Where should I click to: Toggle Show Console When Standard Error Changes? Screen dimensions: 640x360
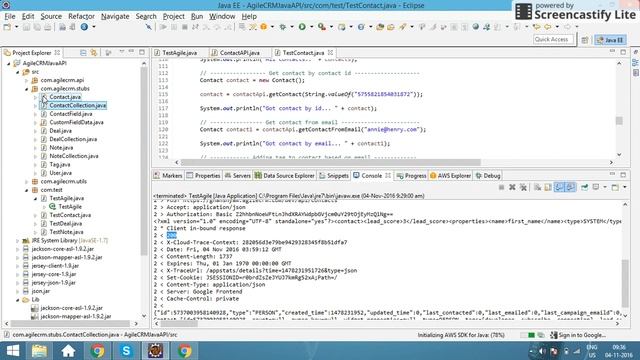tap(571, 187)
